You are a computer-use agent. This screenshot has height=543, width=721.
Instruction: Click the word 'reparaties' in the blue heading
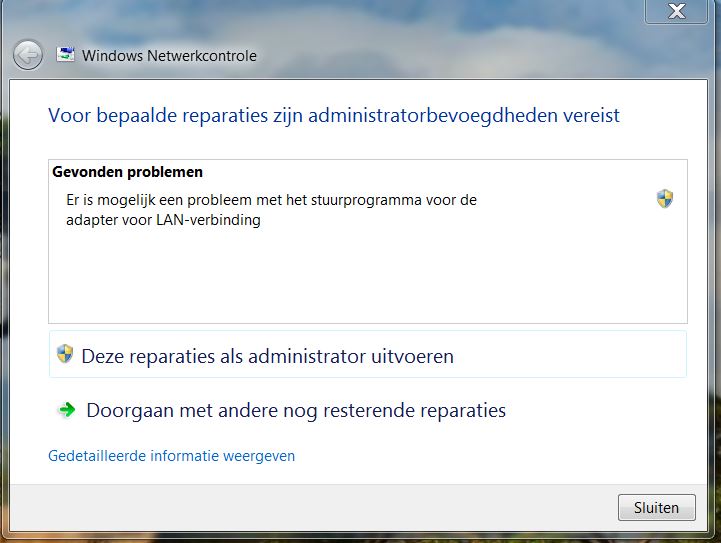click(225, 115)
